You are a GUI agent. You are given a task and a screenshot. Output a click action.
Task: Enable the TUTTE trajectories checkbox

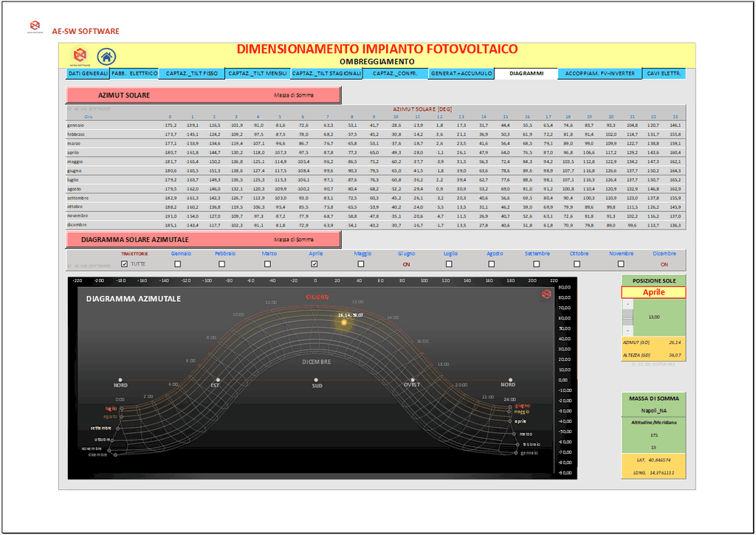124,263
